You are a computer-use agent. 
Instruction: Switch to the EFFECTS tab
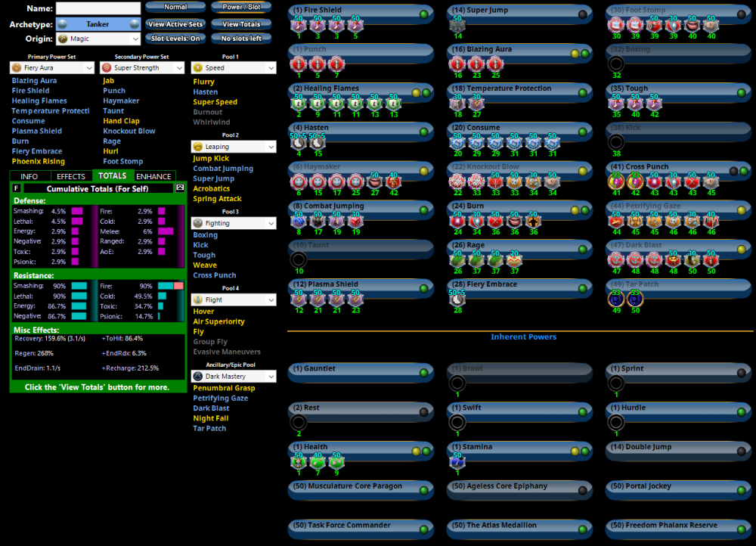click(x=71, y=176)
